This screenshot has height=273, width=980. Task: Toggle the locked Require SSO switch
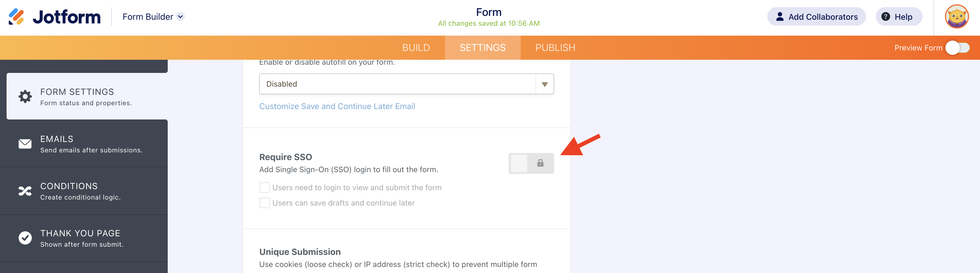531,163
